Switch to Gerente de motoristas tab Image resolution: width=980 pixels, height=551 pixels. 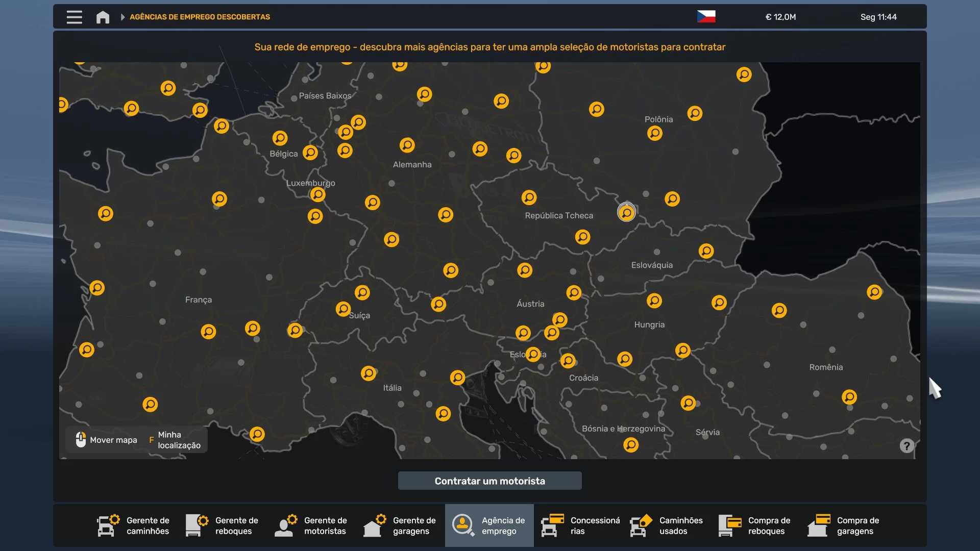[x=311, y=525]
